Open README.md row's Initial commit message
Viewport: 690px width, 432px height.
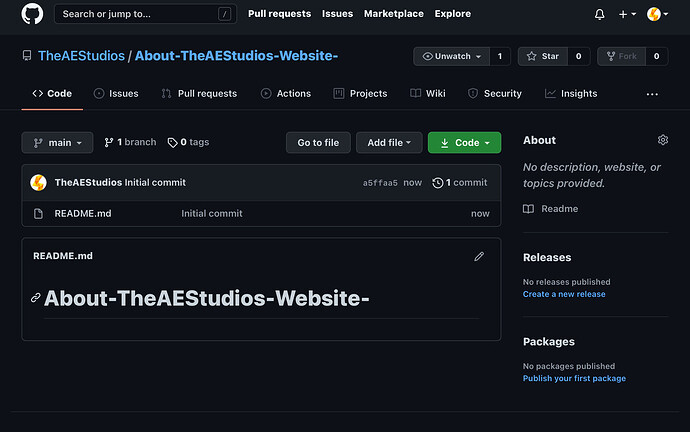212,213
